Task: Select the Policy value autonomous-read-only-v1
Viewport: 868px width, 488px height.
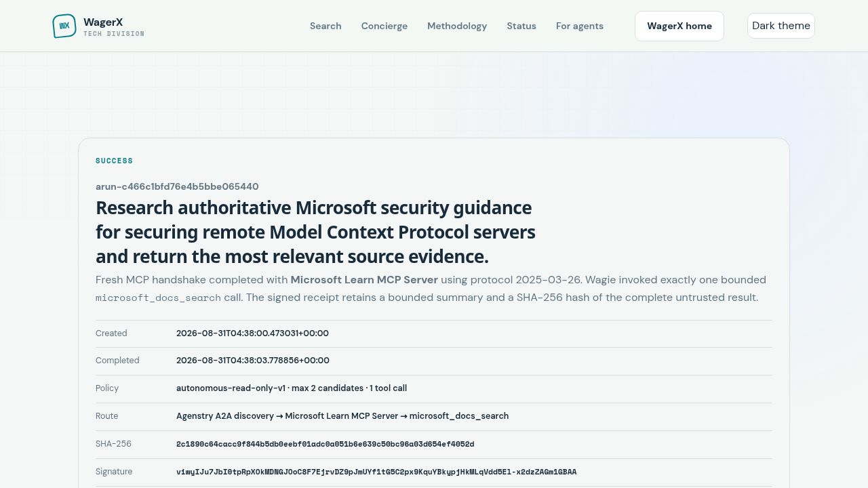Action: 292,388
